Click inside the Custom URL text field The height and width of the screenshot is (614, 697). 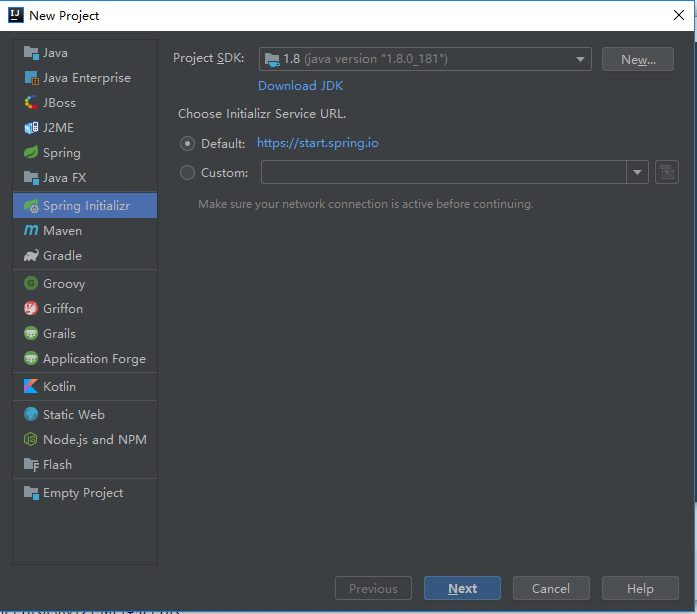[x=444, y=172]
